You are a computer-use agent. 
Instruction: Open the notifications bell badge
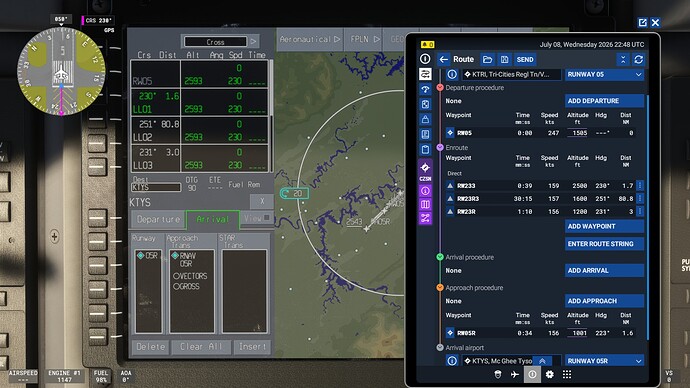point(427,44)
